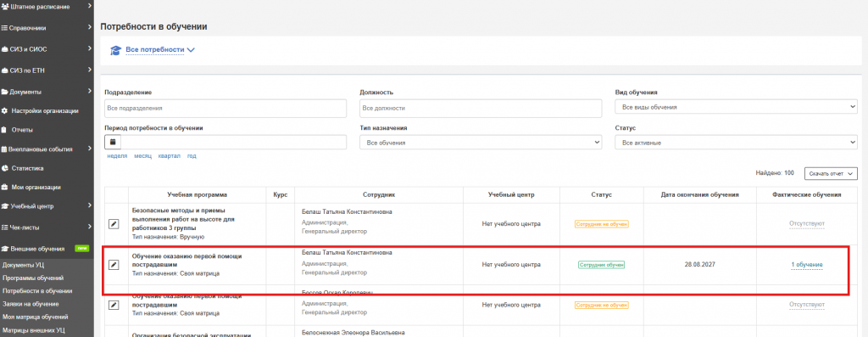
Task: Open Мои организации in sidebar
Action: 36,188
